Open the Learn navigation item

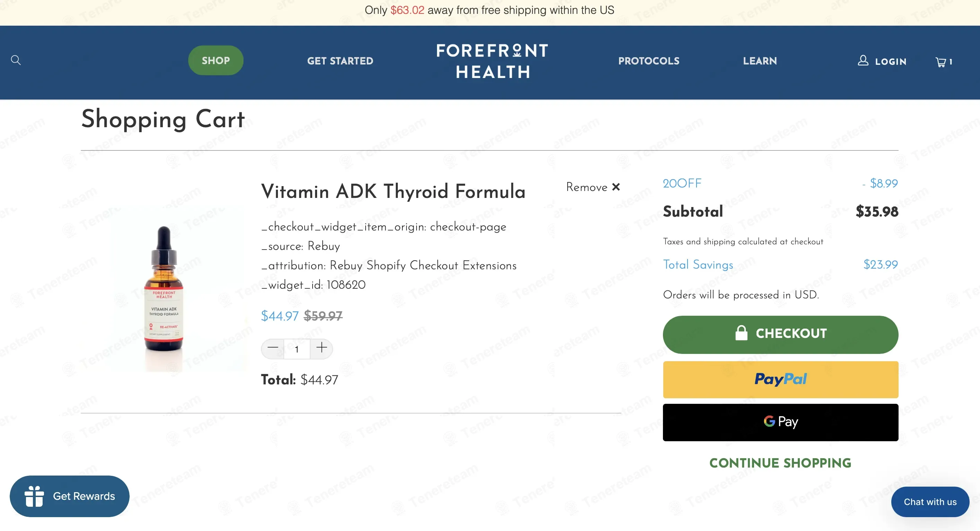point(760,61)
